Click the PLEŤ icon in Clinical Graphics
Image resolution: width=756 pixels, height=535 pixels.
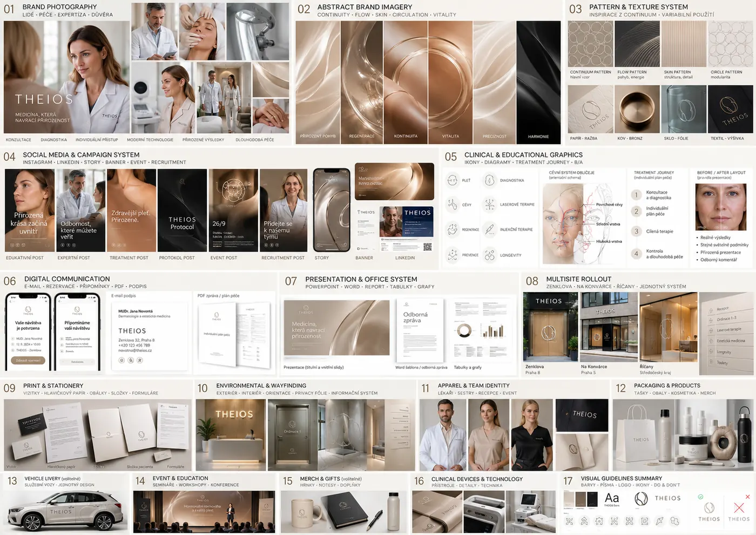453,180
